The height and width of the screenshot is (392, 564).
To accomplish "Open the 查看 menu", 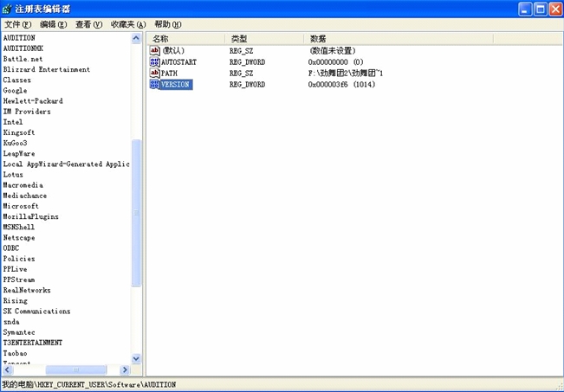I will (x=88, y=24).
